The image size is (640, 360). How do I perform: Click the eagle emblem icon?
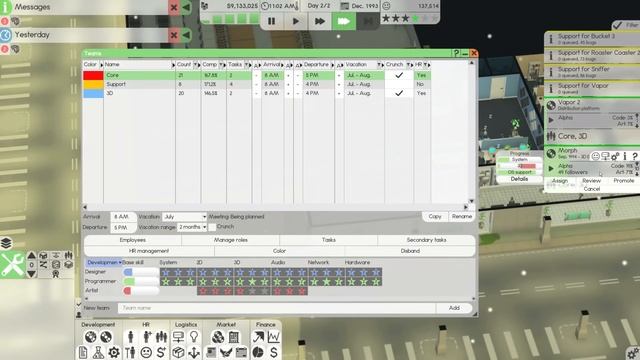tap(226, 352)
